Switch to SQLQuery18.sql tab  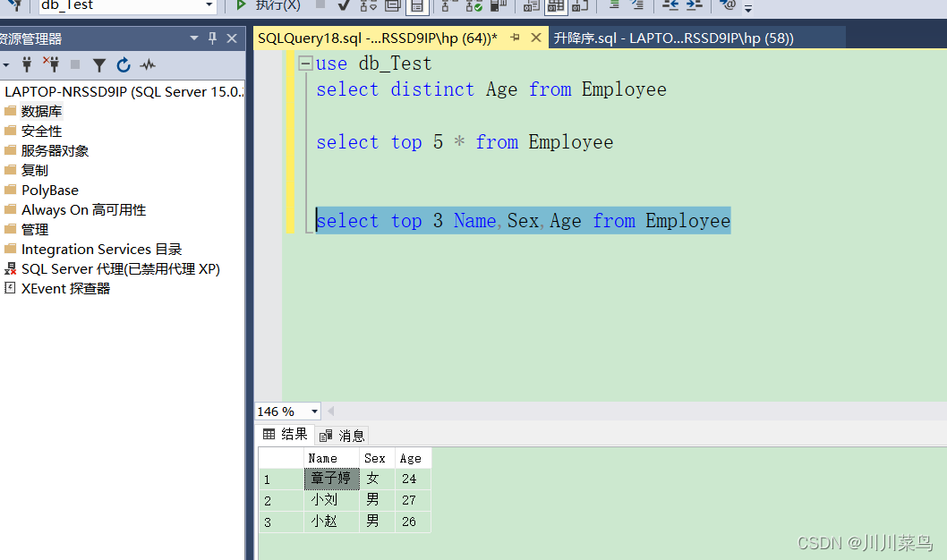(378, 38)
